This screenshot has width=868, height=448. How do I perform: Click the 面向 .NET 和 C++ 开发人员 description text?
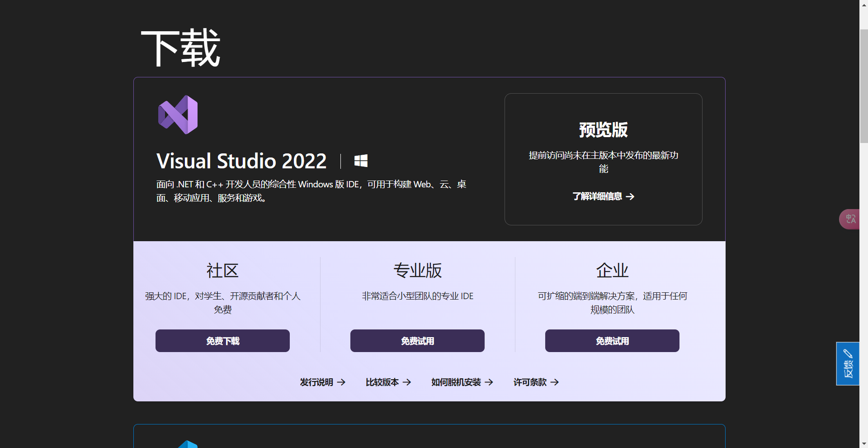(311, 191)
